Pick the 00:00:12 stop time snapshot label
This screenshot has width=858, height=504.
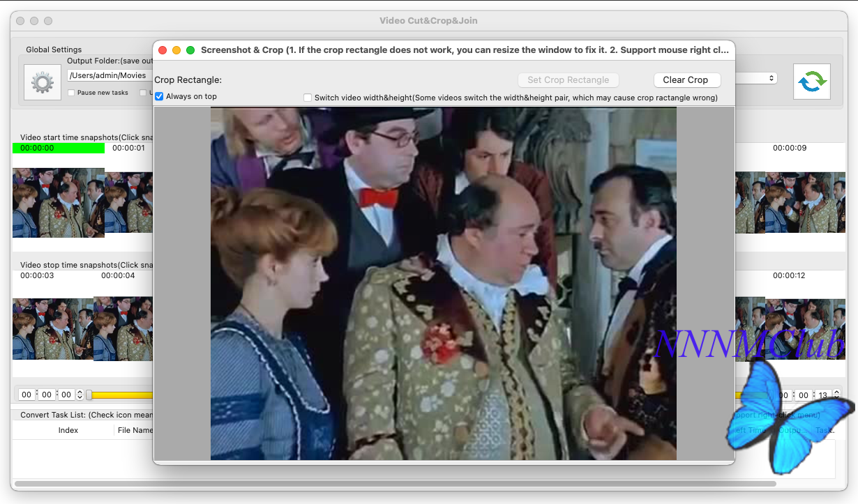[x=789, y=275]
